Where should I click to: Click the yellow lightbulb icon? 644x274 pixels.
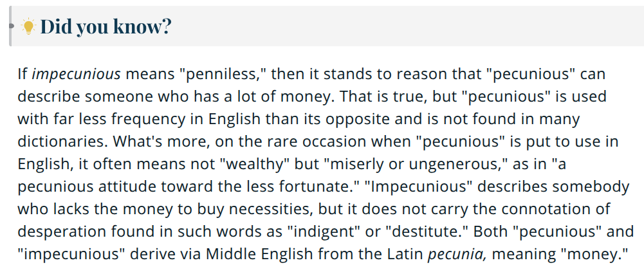coord(28,26)
